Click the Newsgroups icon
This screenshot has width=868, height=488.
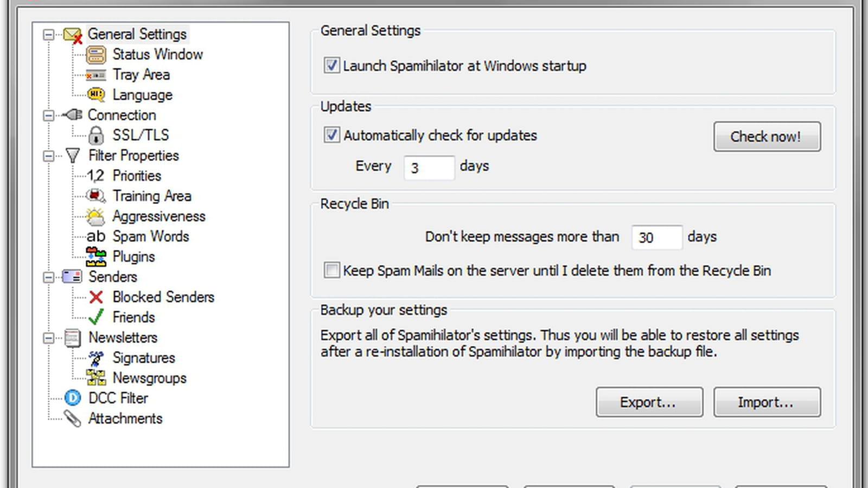(x=96, y=378)
